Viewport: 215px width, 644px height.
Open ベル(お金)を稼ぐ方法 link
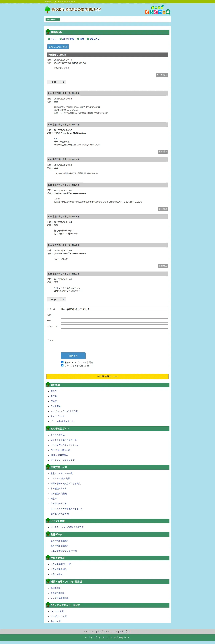coord(60,450)
